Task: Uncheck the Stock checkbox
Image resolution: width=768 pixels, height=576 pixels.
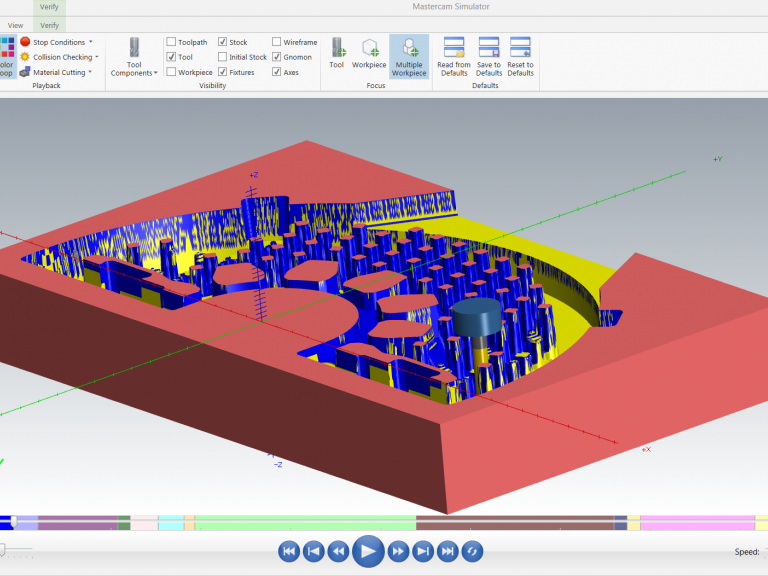Action: coord(222,42)
